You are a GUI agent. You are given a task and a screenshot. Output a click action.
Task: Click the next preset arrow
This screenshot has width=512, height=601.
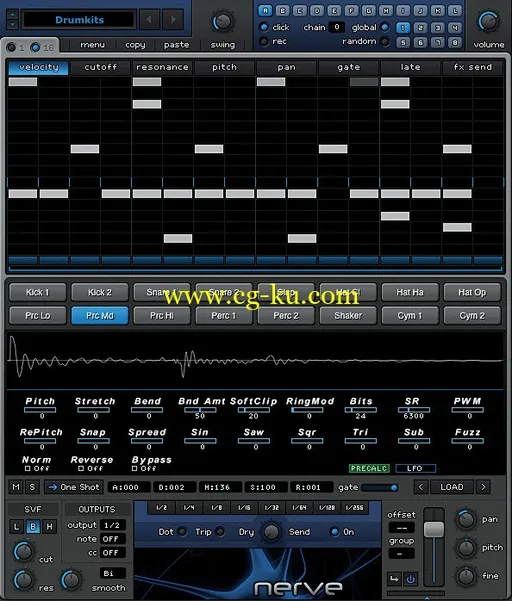coord(173,19)
